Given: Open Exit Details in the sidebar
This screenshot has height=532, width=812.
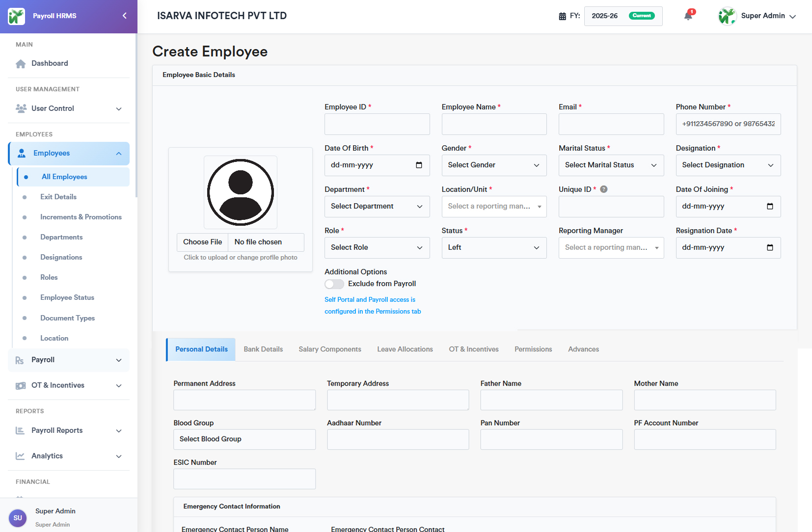Looking at the screenshot, I should click(58, 197).
